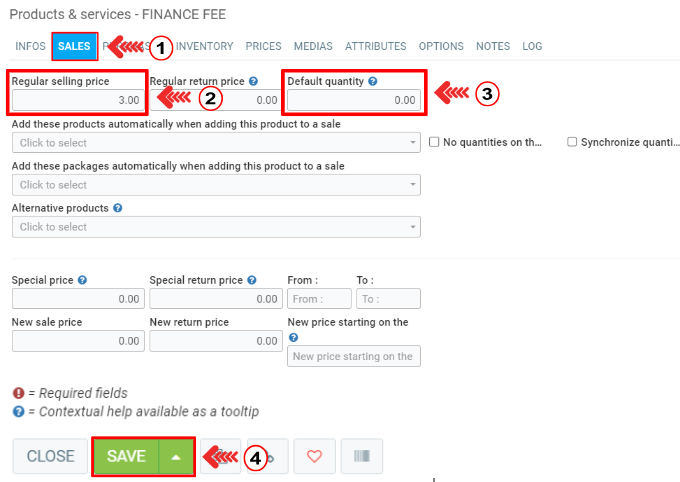Click help icon next to Default quantity
The height and width of the screenshot is (482, 680).
click(373, 81)
